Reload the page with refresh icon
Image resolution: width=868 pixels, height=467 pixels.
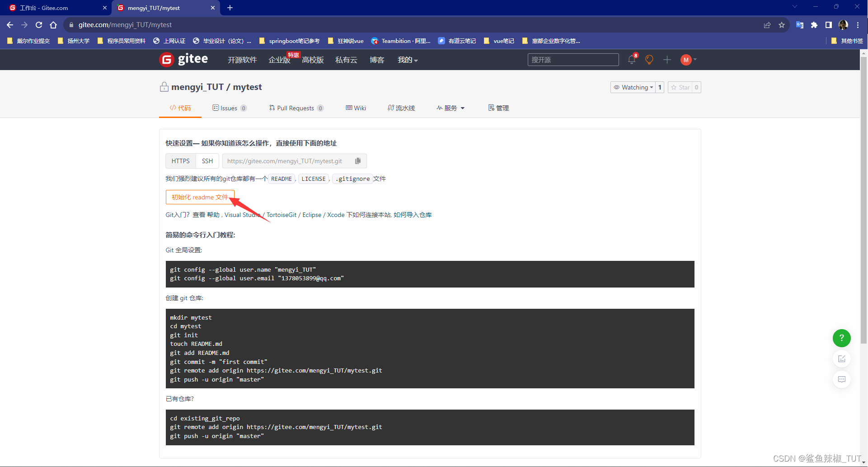pyautogui.click(x=39, y=25)
